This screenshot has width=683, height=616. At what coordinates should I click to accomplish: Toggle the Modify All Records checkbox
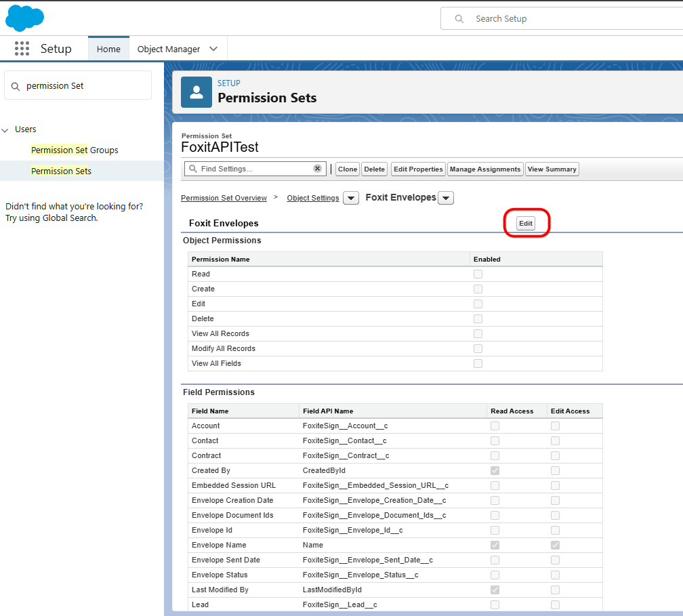(x=478, y=349)
